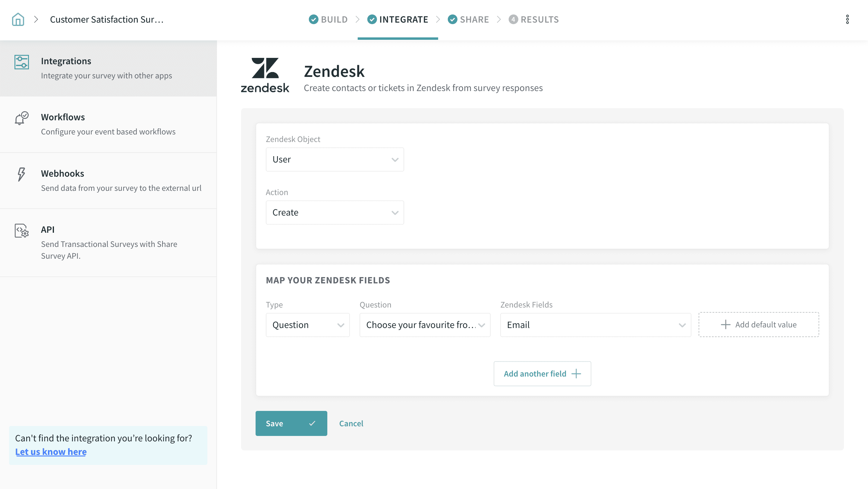Follow the Let us know here link
Image resolution: width=868 pixels, height=489 pixels.
(x=51, y=452)
